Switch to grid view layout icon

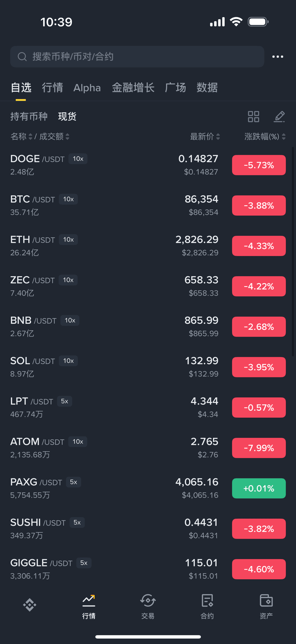click(253, 117)
